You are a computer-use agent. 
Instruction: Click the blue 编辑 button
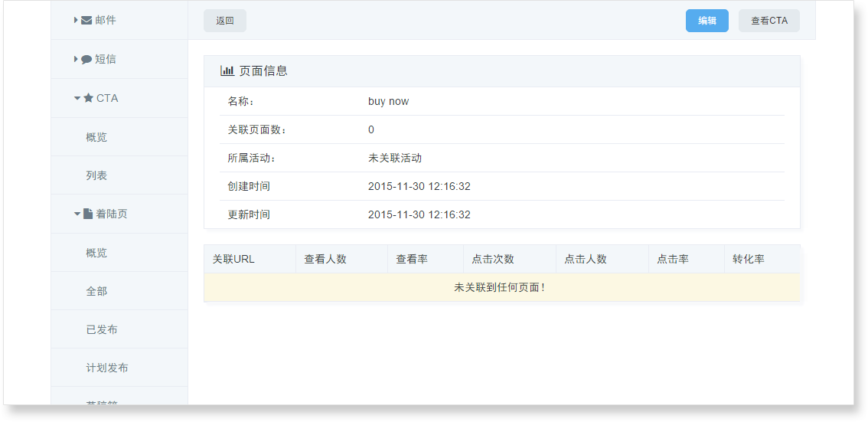click(706, 21)
